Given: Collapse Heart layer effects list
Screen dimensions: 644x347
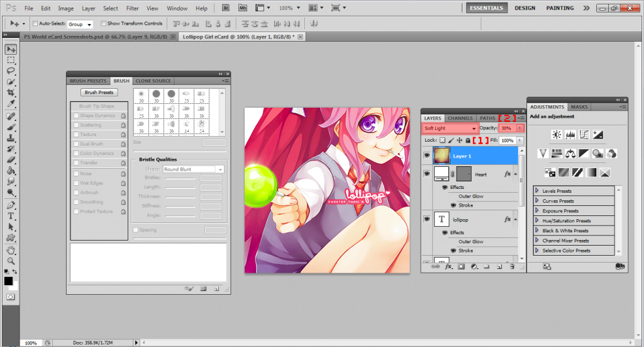Looking at the screenshot, I should coord(516,174).
